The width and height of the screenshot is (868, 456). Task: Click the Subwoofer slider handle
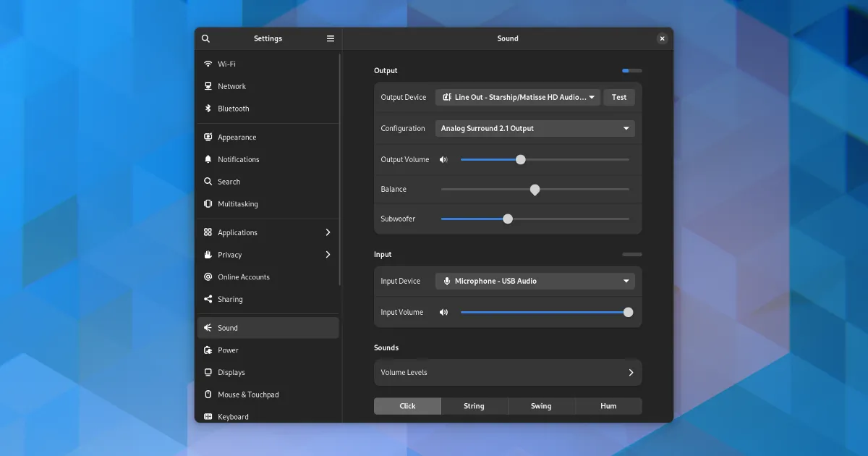(508, 219)
